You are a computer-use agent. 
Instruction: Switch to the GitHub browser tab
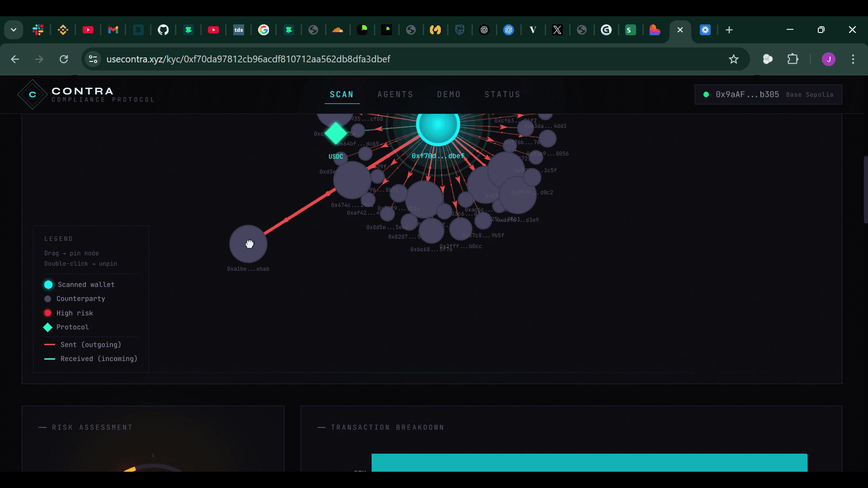163,30
